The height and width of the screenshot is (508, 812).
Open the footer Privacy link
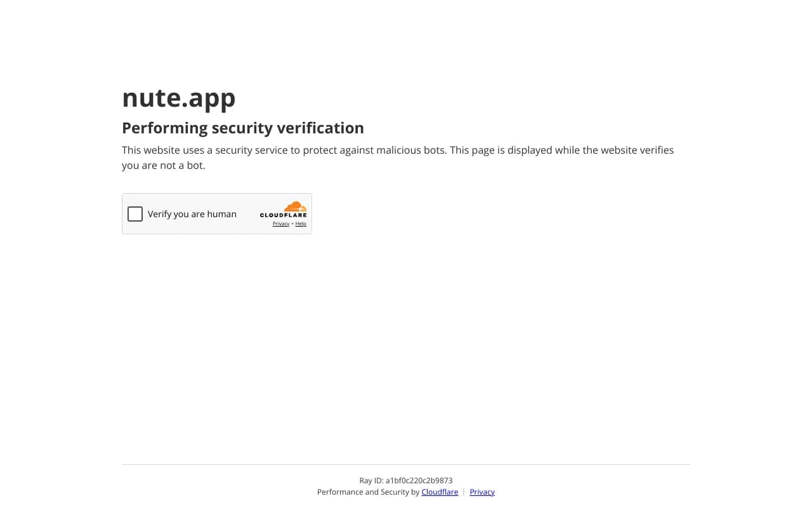tap(482, 492)
